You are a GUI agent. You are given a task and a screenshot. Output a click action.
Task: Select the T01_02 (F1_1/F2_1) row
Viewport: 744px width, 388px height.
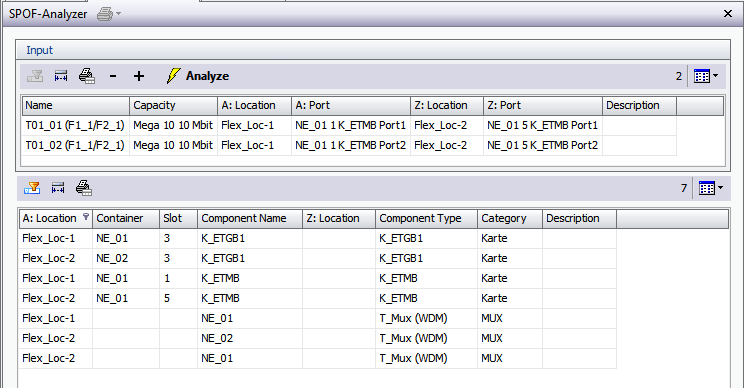pos(349,145)
